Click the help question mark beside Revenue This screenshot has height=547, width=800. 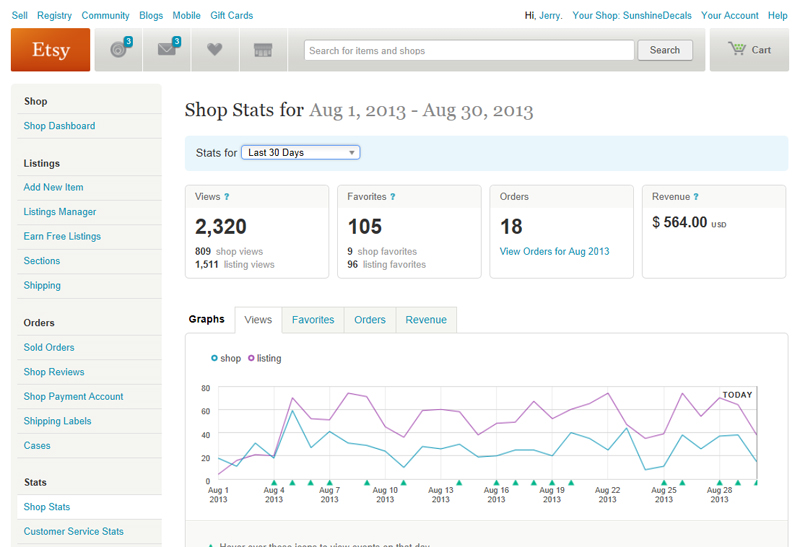click(x=696, y=197)
